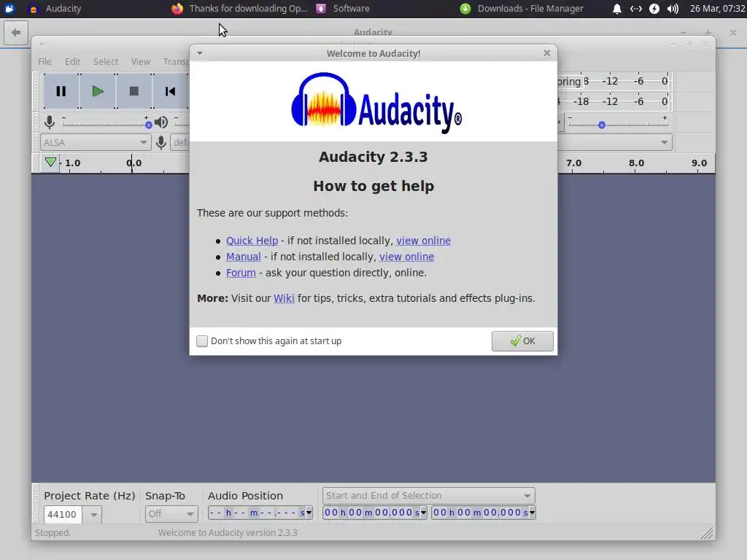Open the playback device dropdown at right

tap(664, 142)
